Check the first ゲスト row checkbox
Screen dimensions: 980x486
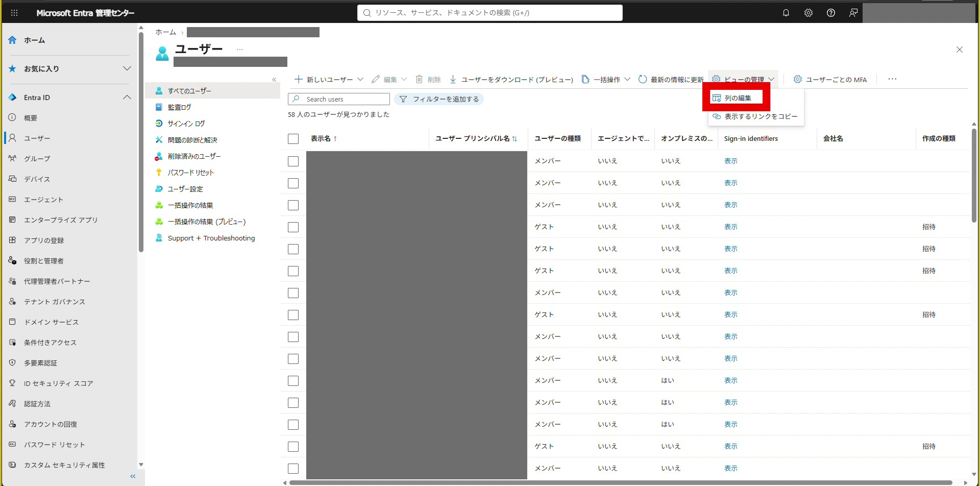(293, 227)
